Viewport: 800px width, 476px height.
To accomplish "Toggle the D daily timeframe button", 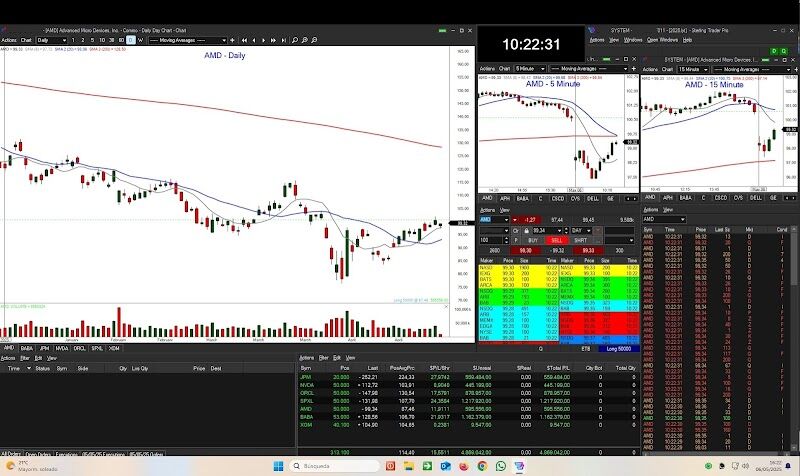I will [x=131, y=40].
